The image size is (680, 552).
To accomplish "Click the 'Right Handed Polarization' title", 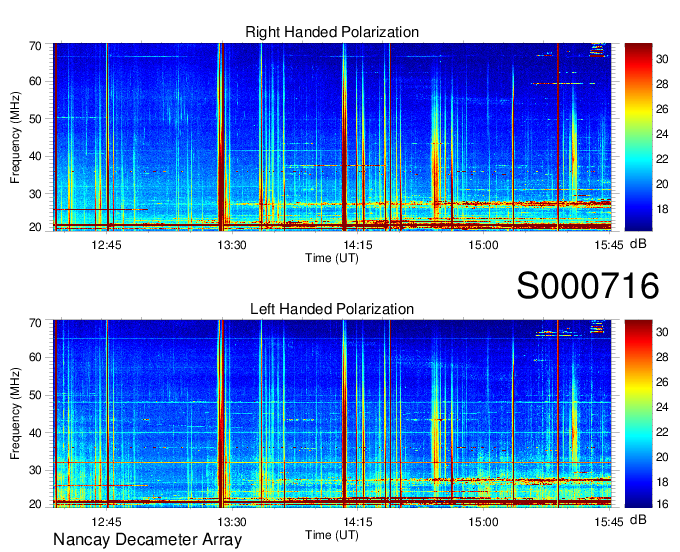I will point(332,32).
